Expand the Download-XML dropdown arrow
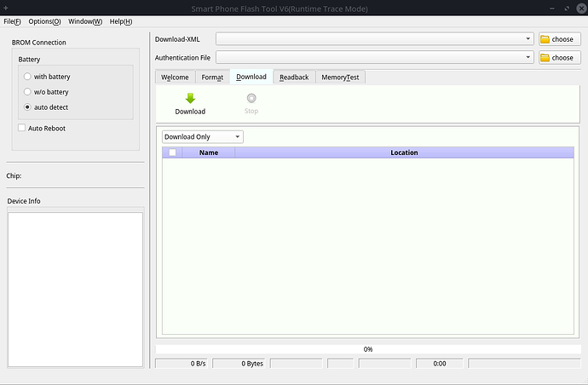The height and width of the screenshot is (385, 588). 527,38
